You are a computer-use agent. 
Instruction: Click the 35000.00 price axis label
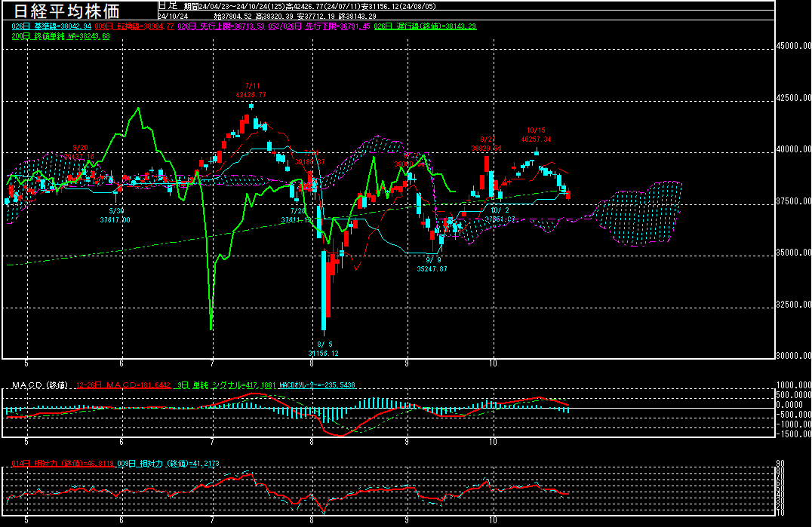(793, 253)
